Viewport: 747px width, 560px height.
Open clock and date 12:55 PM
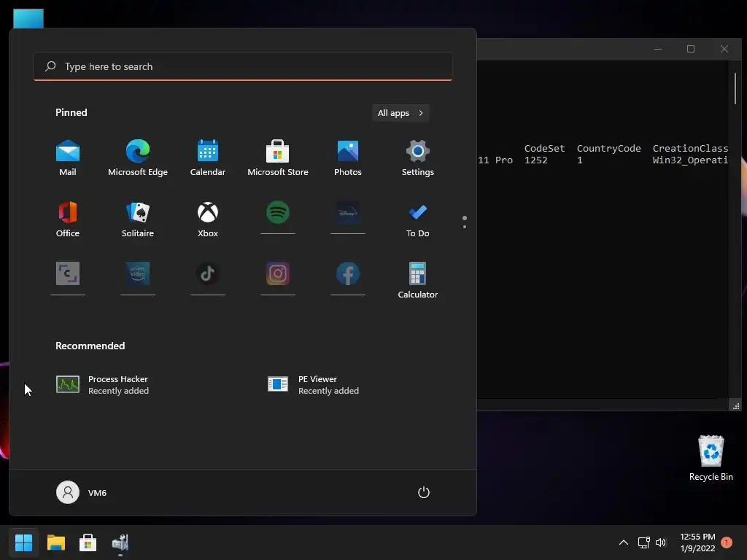tap(697, 542)
